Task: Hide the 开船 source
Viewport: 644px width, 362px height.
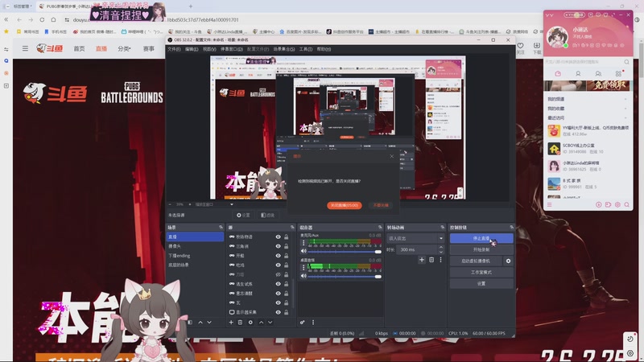Action: (x=278, y=256)
